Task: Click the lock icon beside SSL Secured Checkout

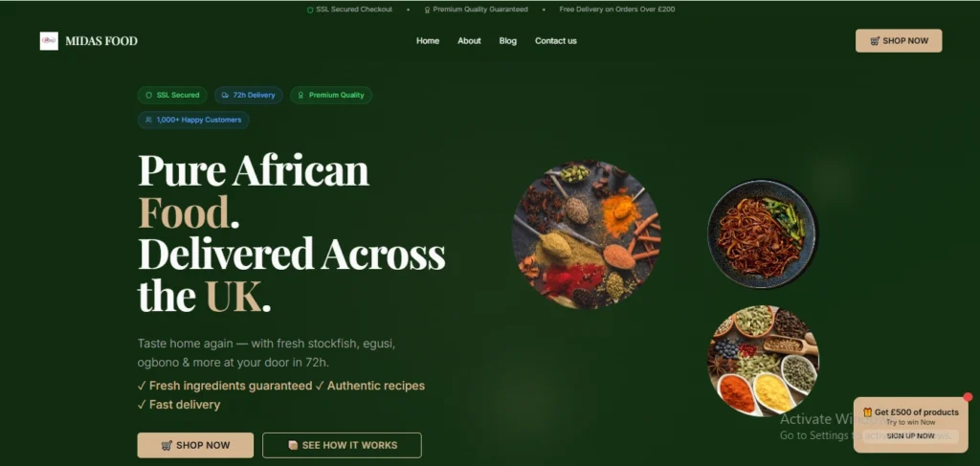Action: tap(310, 10)
